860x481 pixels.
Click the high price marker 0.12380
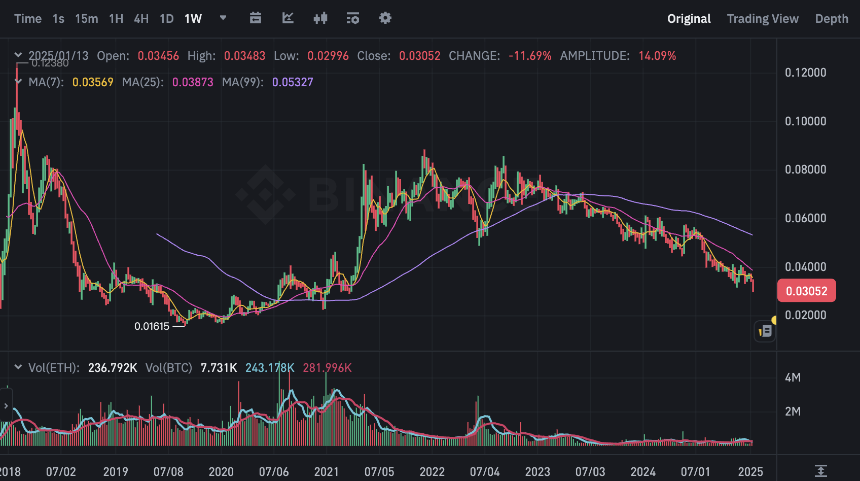click(x=50, y=64)
